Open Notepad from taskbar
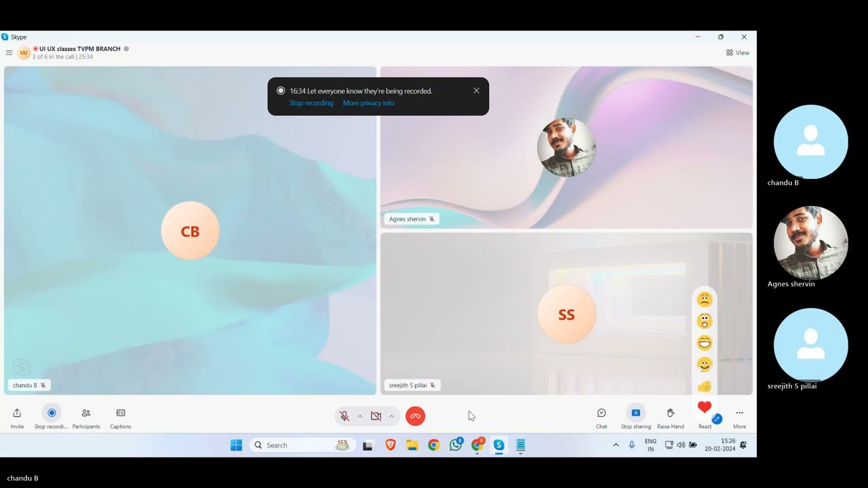 tap(521, 445)
